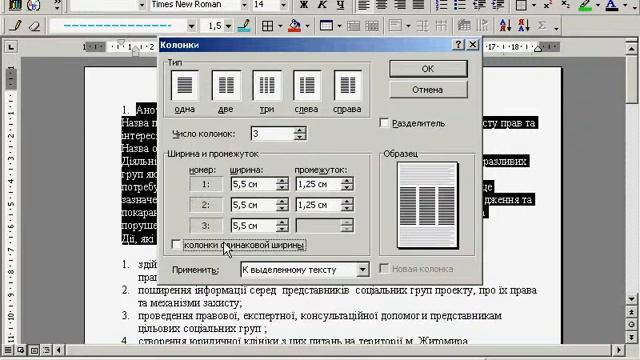This screenshot has height=360, width=640.
Task: Click the horizontal scrollbar right arrow
Action: pos(619,350)
